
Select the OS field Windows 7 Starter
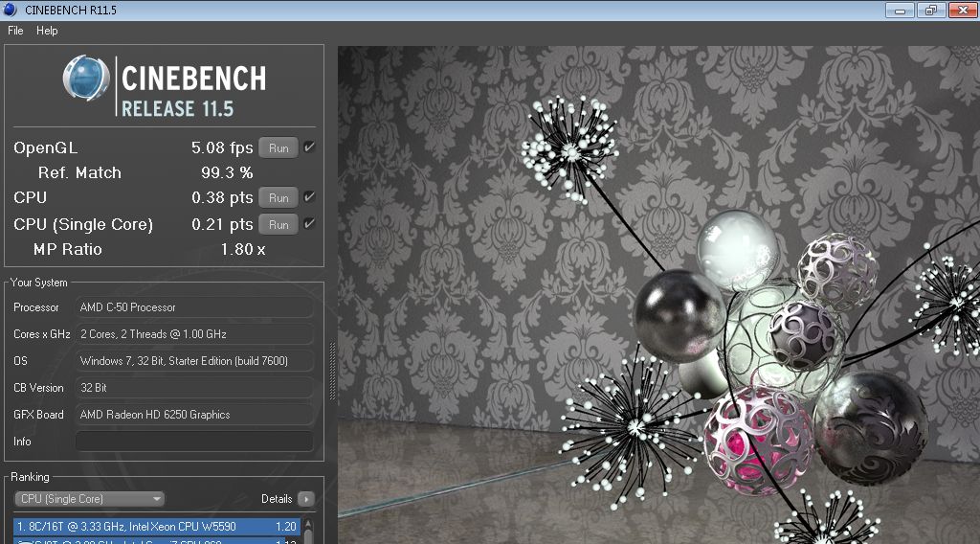(x=194, y=361)
